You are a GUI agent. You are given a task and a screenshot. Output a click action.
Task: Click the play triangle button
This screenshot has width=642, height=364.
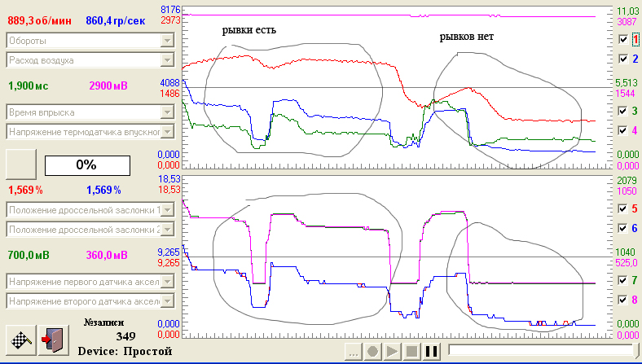click(392, 351)
